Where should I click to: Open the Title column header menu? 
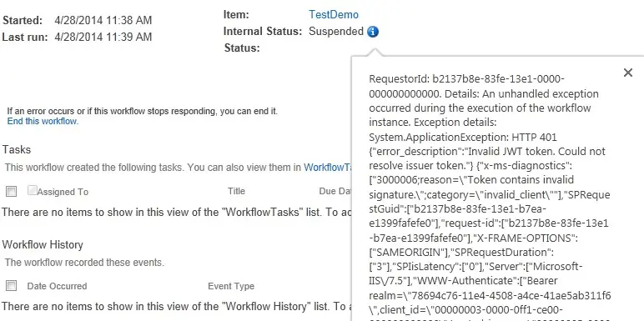237,191
